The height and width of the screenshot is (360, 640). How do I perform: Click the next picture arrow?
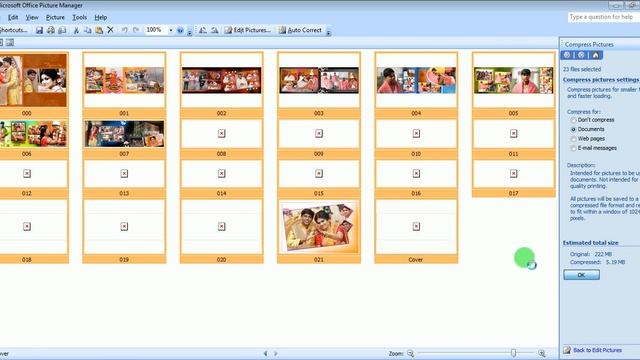(276, 353)
